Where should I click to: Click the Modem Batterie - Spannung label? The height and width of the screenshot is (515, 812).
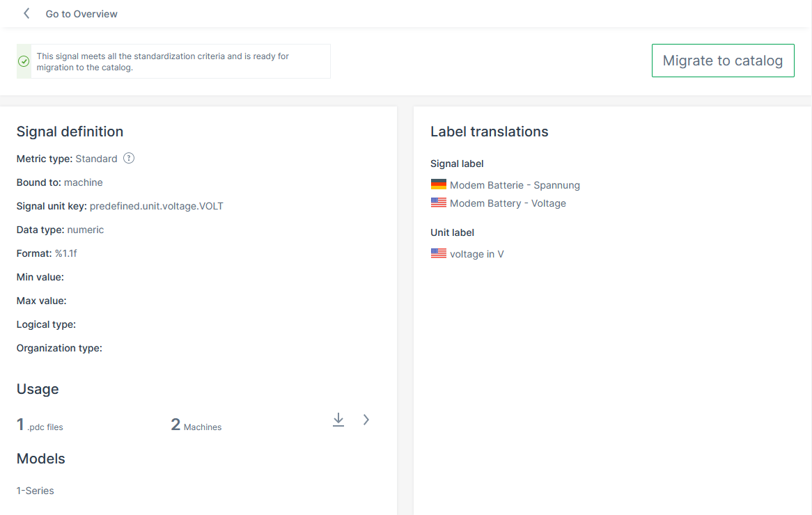pyautogui.click(x=515, y=185)
